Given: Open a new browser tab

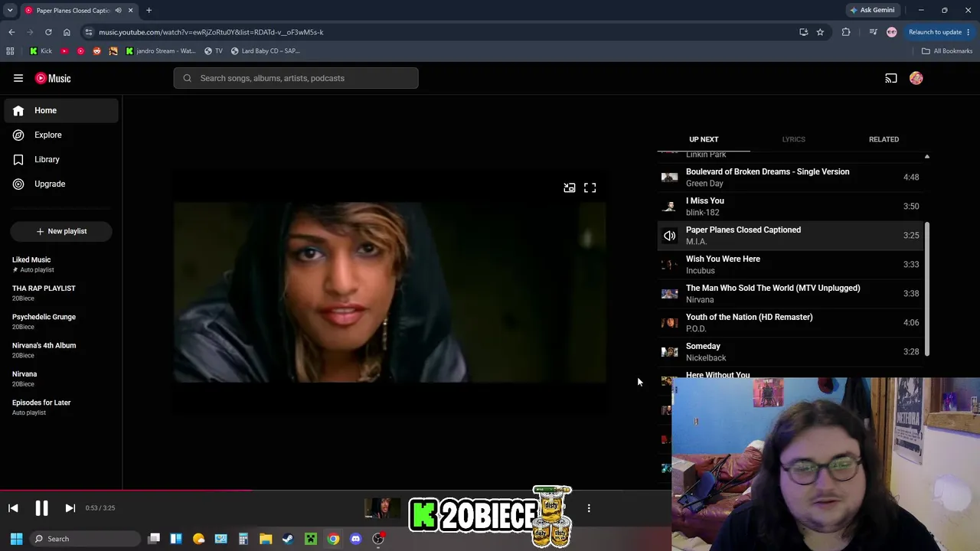Looking at the screenshot, I should 149,10.
